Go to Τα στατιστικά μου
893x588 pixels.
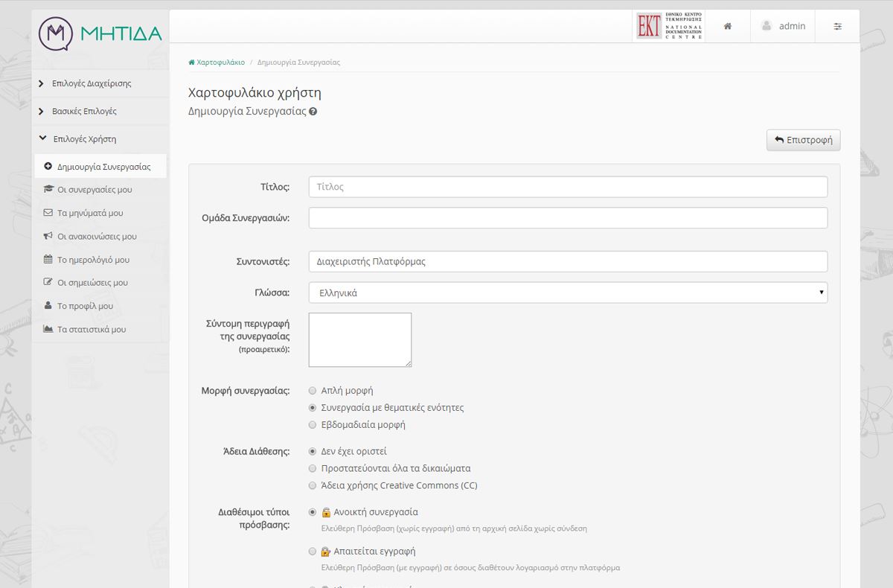[x=92, y=329]
